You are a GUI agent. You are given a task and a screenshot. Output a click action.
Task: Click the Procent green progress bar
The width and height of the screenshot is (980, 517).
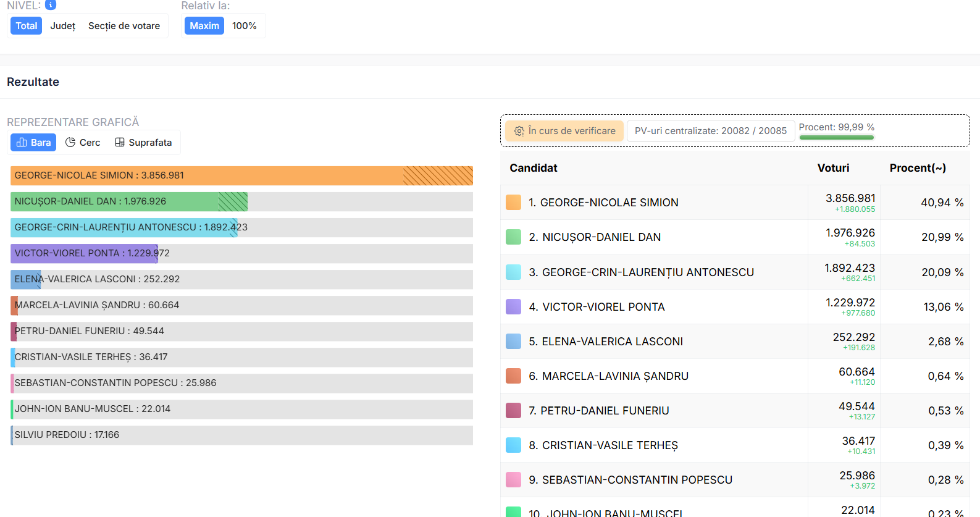click(x=836, y=137)
